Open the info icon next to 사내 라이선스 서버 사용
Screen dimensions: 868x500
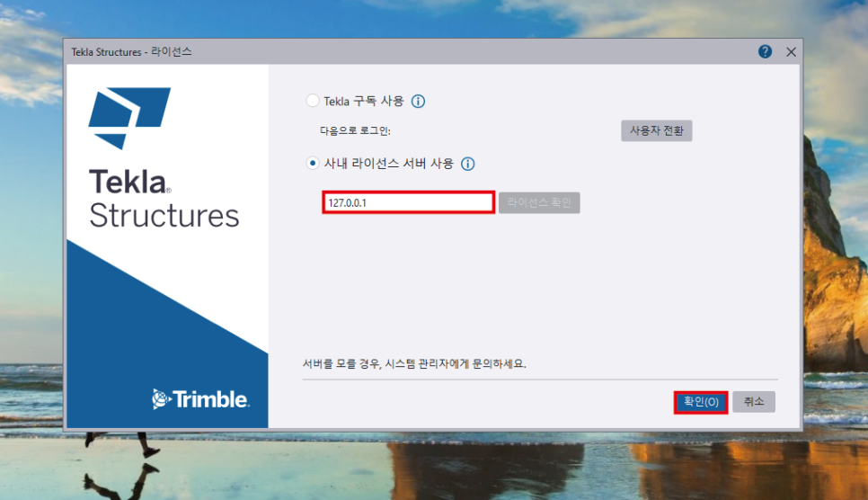click(468, 164)
